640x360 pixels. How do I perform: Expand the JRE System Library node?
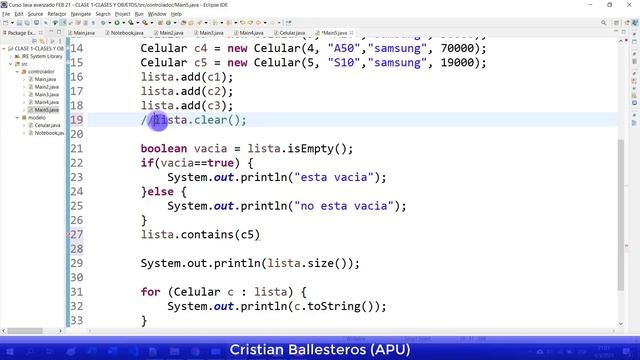coord(11,56)
